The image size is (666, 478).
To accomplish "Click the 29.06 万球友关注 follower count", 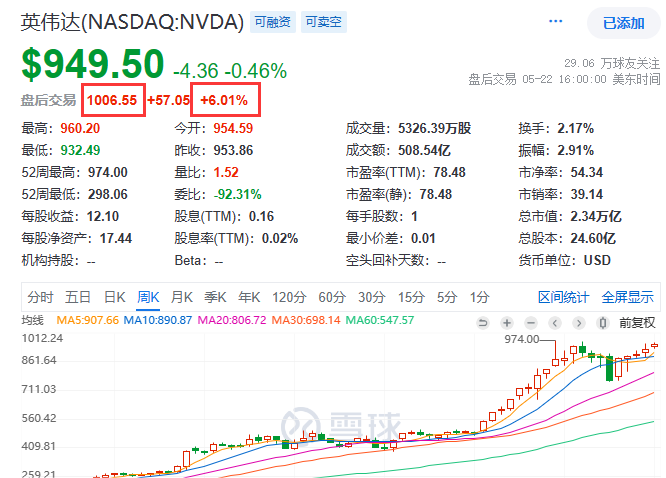I will [612, 63].
